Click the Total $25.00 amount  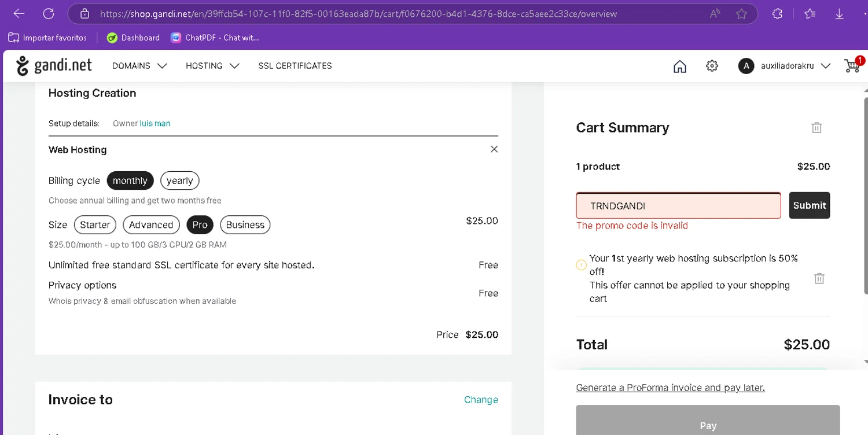[807, 345]
